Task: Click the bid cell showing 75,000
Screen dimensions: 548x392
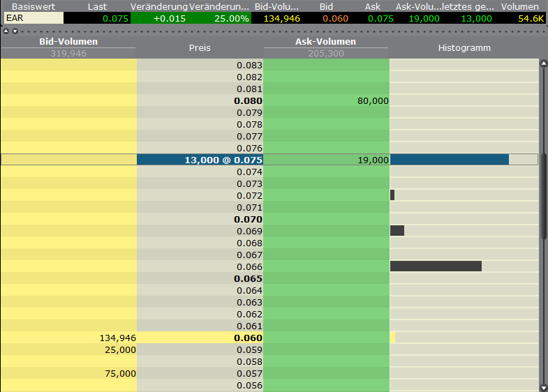Action: pos(68,373)
